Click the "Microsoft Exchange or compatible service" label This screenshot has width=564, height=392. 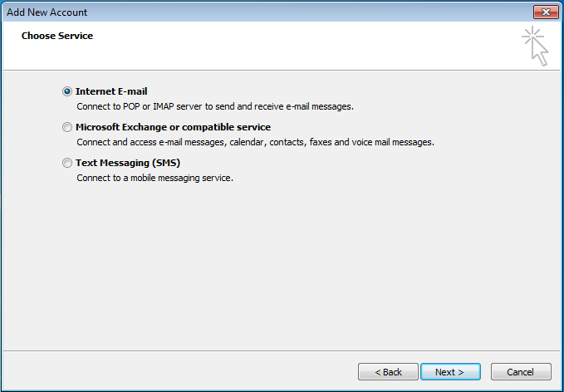point(173,127)
